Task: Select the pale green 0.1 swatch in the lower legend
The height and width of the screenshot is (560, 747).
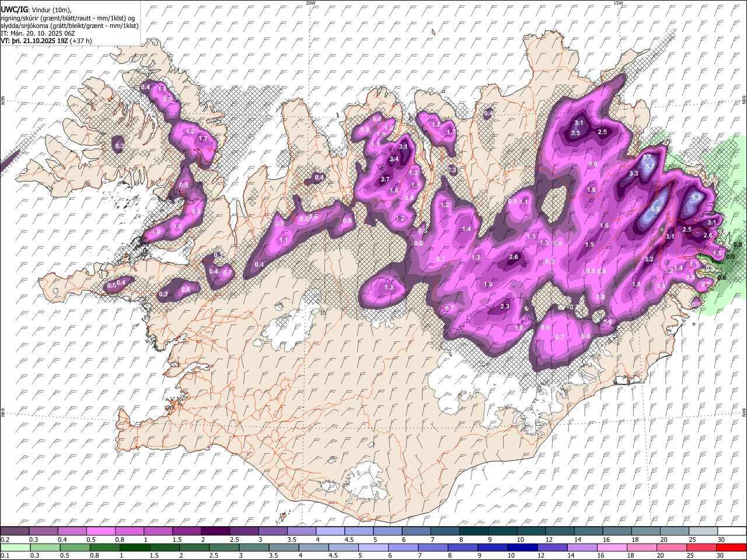Action: pyautogui.click(x=15, y=548)
